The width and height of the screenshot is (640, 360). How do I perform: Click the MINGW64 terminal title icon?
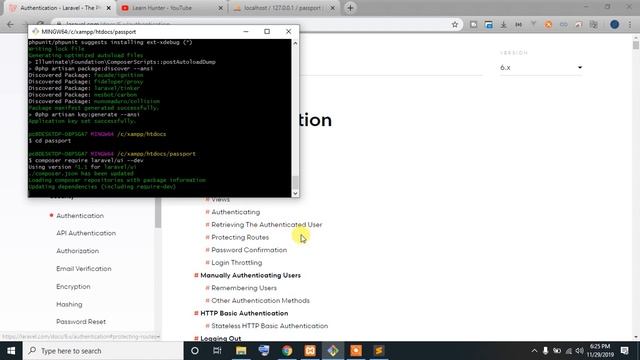pyautogui.click(x=35, y=31)
